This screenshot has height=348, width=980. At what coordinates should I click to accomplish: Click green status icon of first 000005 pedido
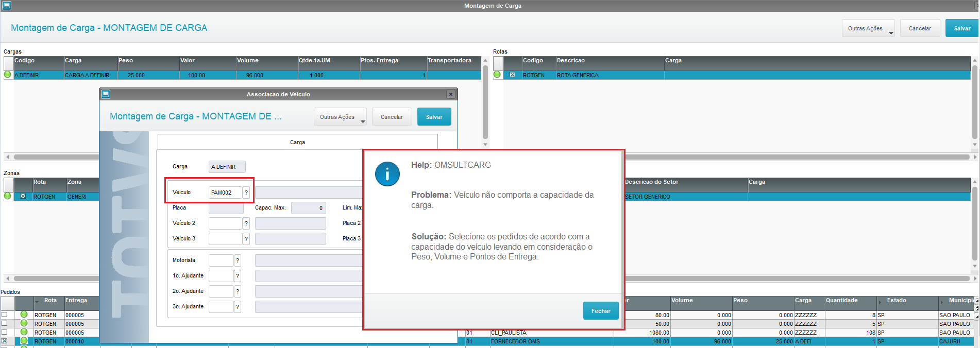pyautogui.click(x=24, y=315)
